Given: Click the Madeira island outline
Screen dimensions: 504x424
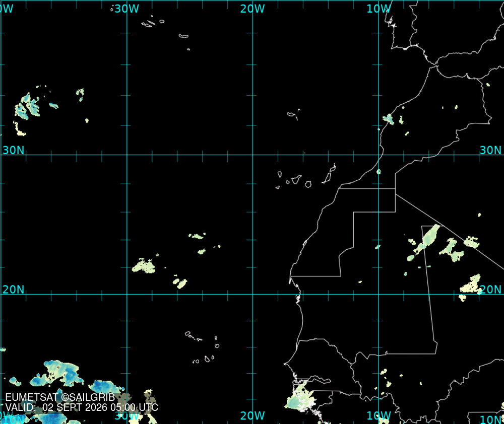Looking at the screenshot, I should pos(294,115).
